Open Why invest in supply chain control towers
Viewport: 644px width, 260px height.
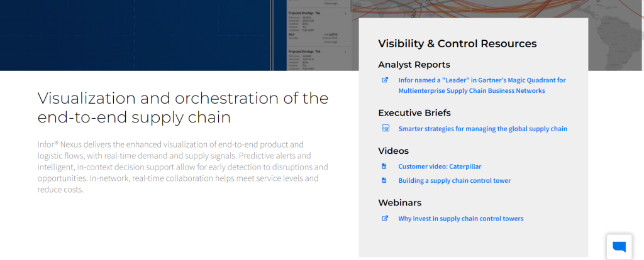click(x=461, y=219)
